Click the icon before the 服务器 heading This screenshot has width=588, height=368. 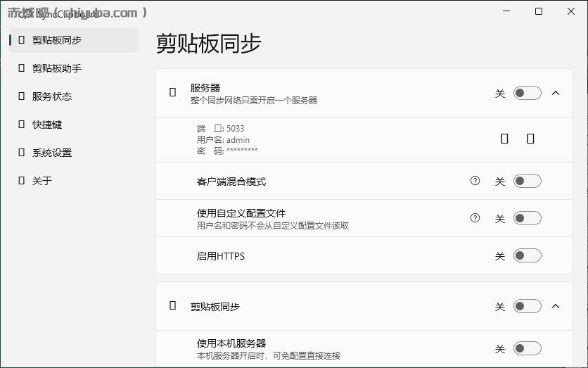pos(172,92)
